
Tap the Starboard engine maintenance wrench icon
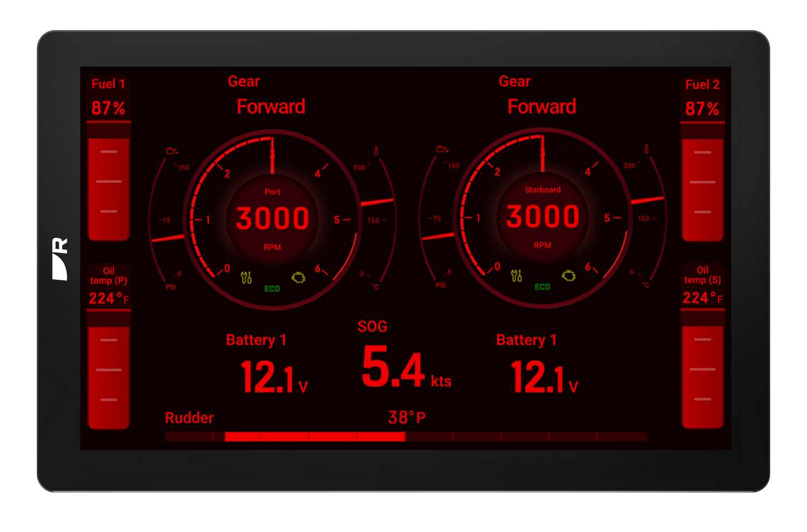click(517, 276)
